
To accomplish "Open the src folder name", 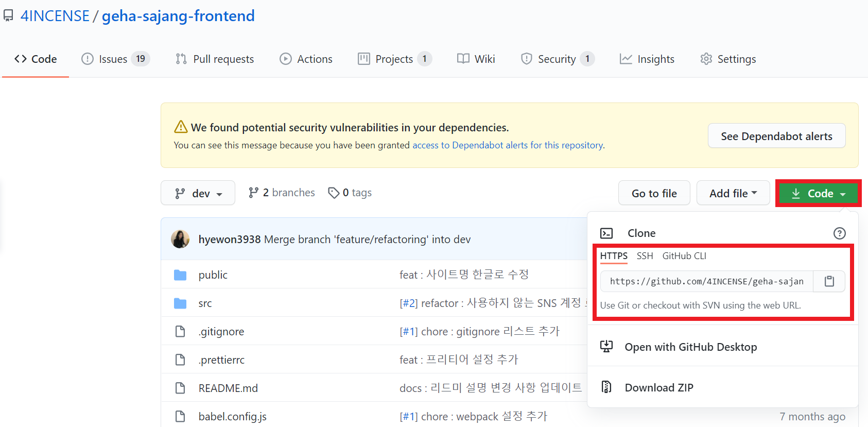I will tap(205, 303).
